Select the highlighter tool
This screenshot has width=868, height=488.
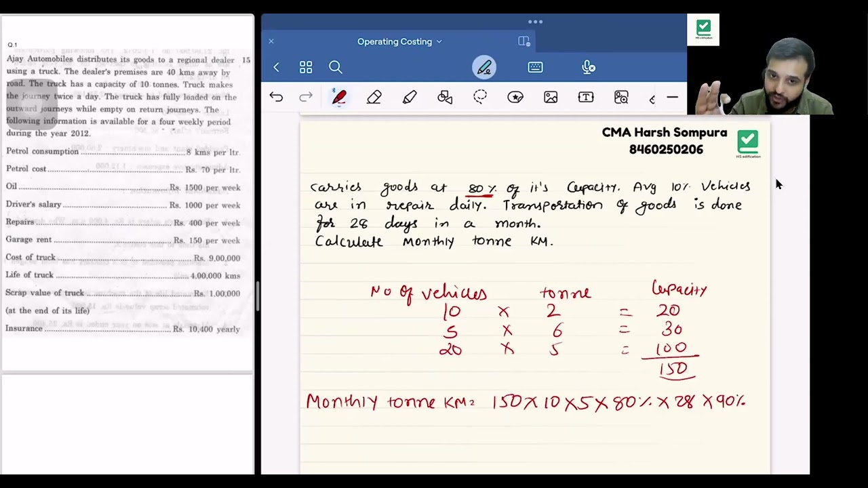(x=410, y=98)
